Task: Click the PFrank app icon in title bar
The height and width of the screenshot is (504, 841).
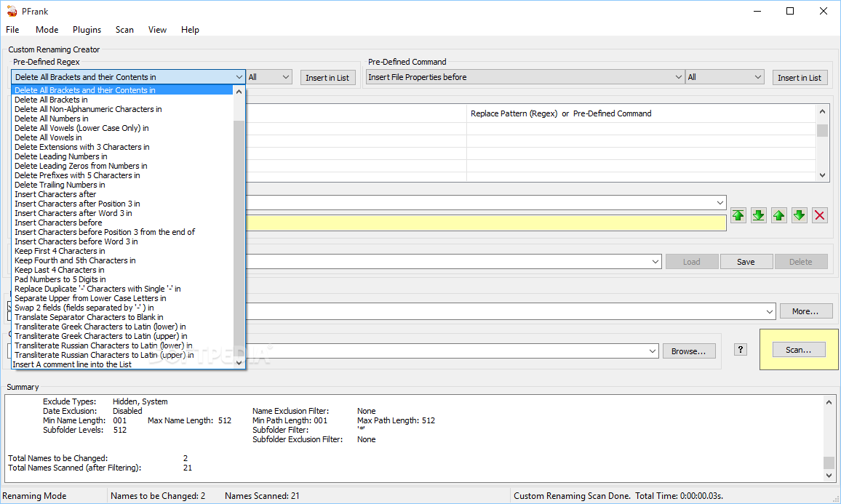Action: pos(12,11)
